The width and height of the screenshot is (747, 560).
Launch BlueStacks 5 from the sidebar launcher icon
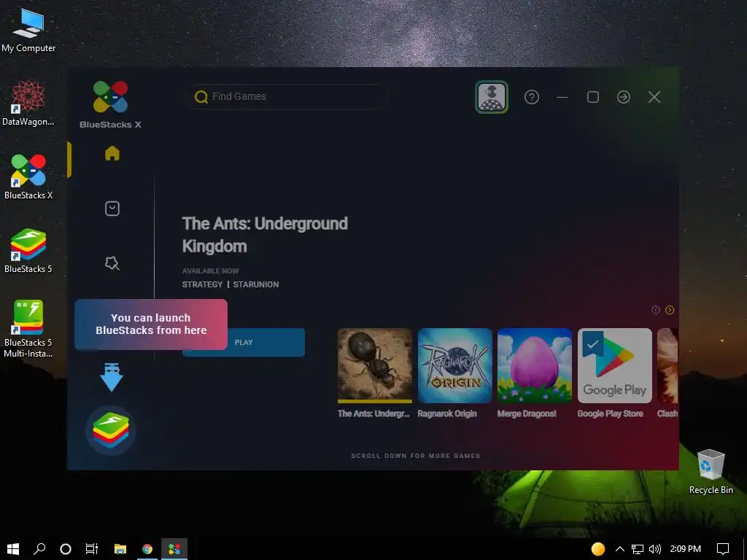tap(111, 430)
